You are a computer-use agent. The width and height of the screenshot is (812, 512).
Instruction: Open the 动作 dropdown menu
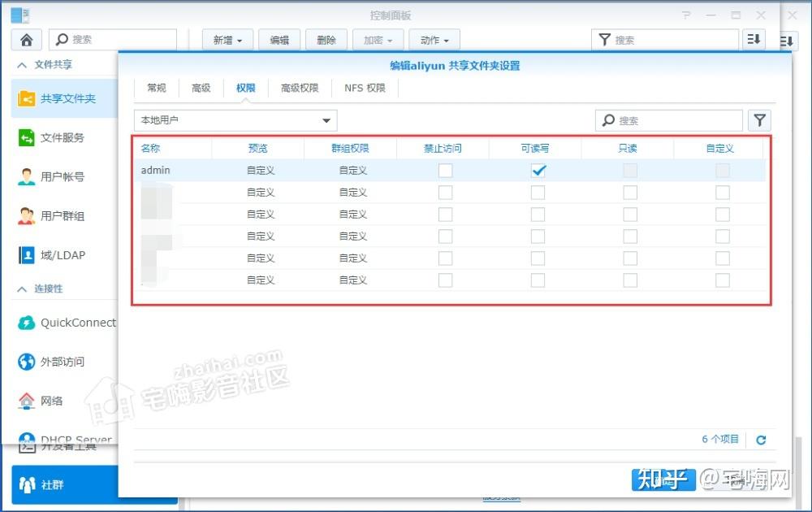click(434, 39)
